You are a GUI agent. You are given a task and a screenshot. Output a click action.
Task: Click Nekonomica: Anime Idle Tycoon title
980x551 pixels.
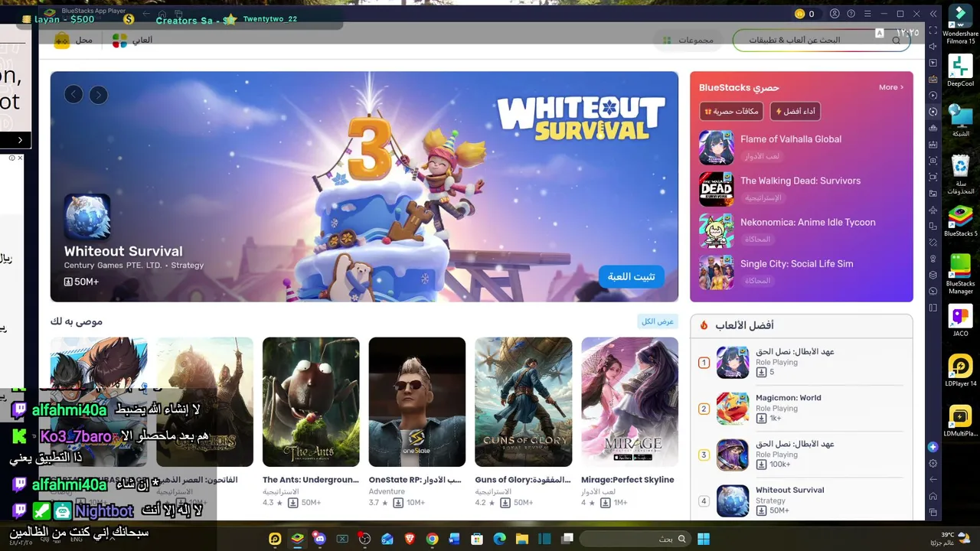pos(808,222)
